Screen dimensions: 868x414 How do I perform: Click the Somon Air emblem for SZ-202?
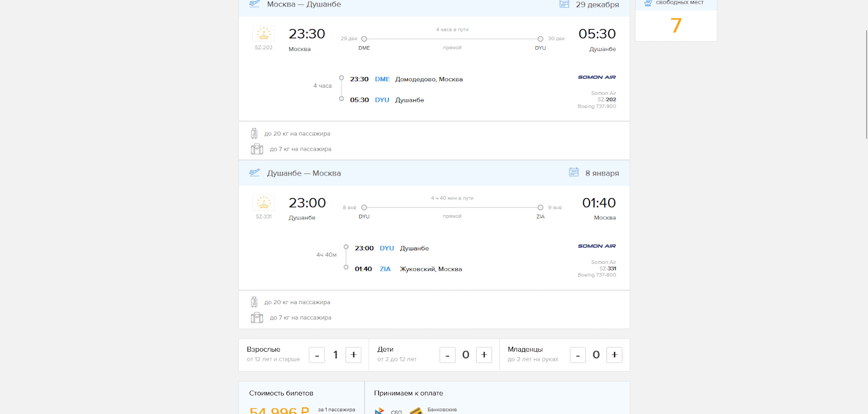264,34
